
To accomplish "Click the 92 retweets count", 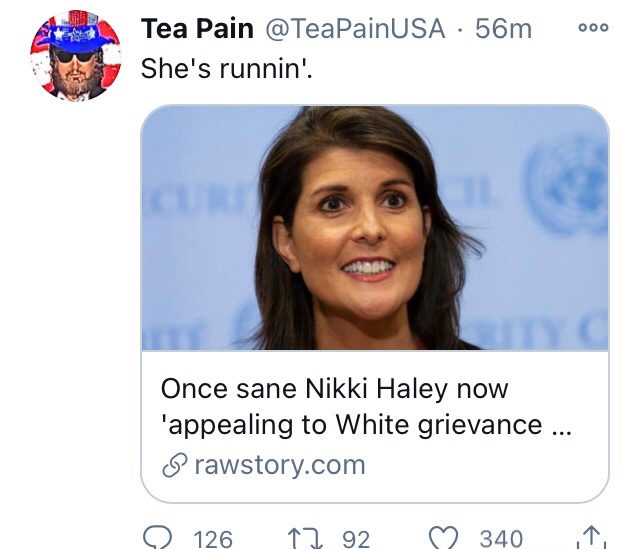I will (x=356, y=539).
